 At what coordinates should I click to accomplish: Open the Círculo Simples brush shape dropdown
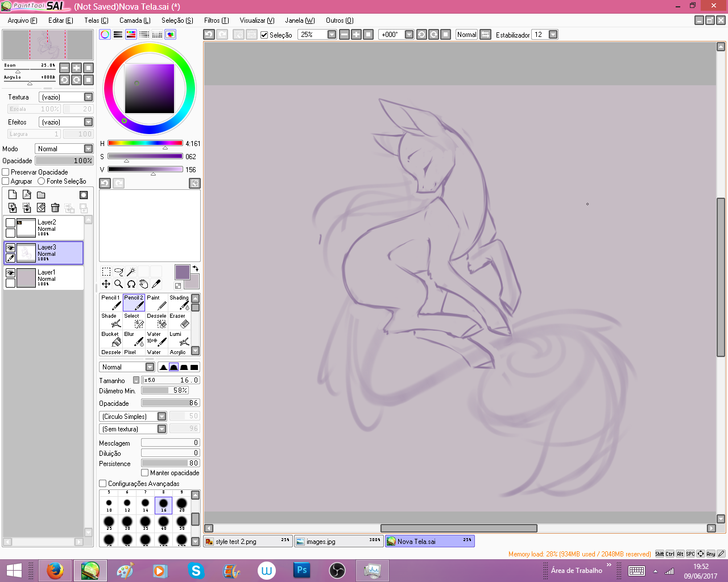pyautogui.click(x=162, y=417)
